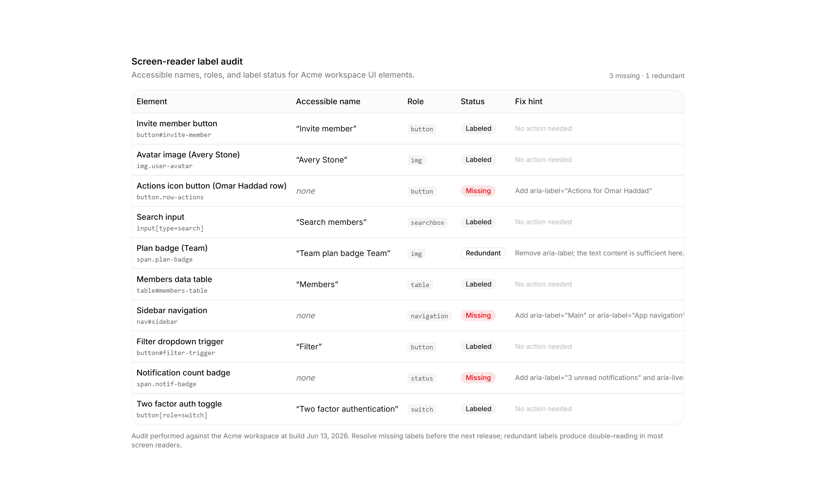Click Labeled status in Two factor row

point(478,409)
